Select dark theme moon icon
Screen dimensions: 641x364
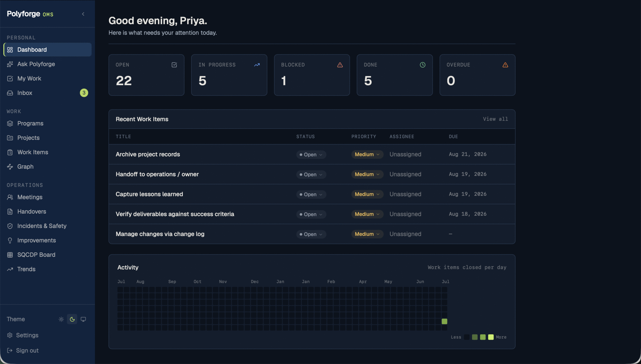pos(72,319)
